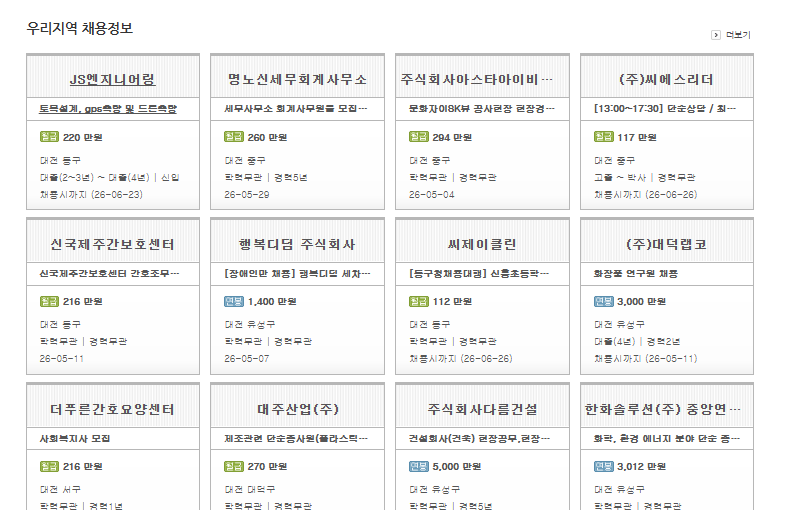The height and width of the screenshot is (510, 788).
Task: Open the 더보기 link for more job listings
Action: [x=738, y=35]
